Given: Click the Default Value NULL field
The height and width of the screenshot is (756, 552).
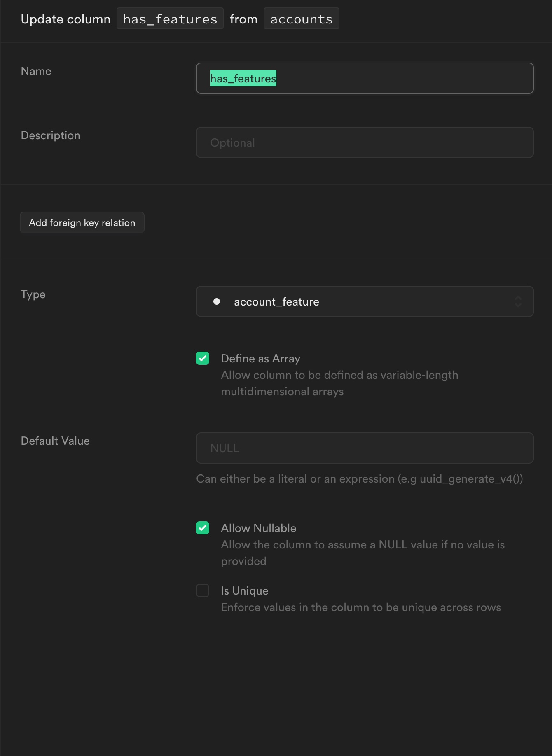Looking at the screenshot, I should [x=364, y=448].
